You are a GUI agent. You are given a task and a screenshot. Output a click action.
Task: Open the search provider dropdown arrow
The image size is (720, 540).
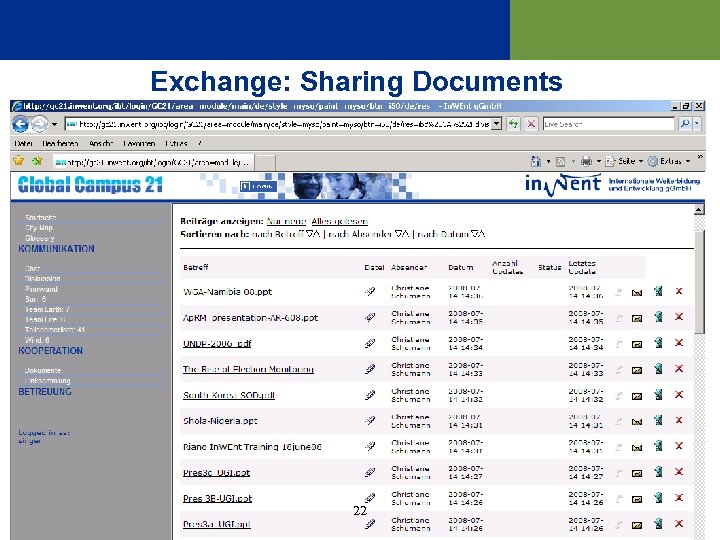point(697,124)
